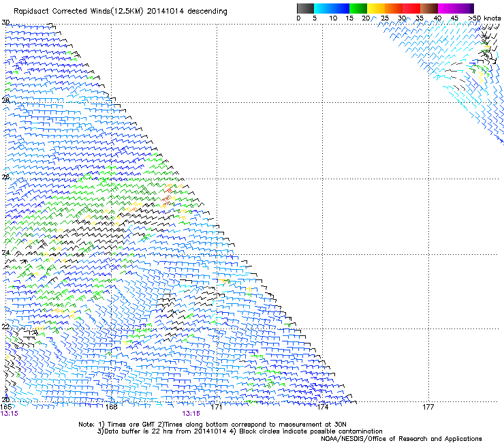
Task: Select the orange 25-30 knots legend swatch
Action: (x=394, y=8)
